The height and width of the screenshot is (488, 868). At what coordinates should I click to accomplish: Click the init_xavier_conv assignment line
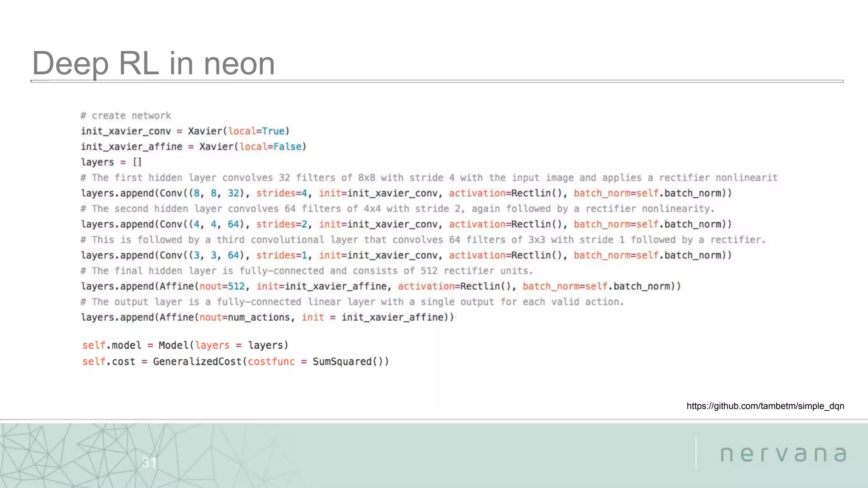[185, 131]
